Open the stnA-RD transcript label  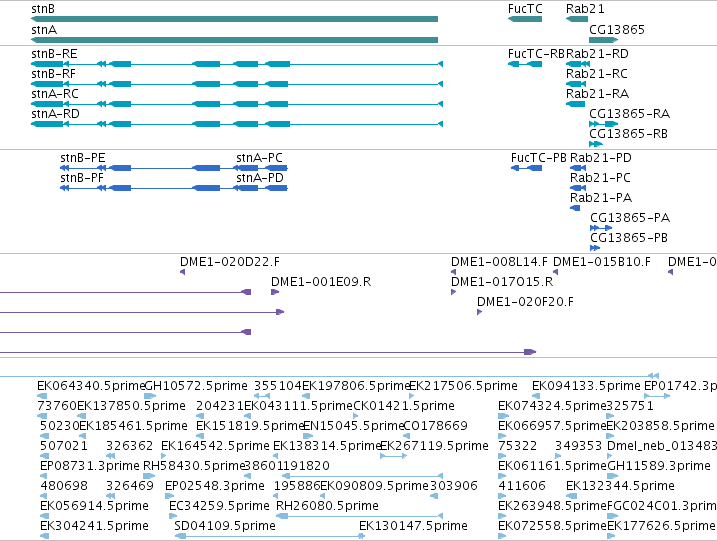coord(55,114)
